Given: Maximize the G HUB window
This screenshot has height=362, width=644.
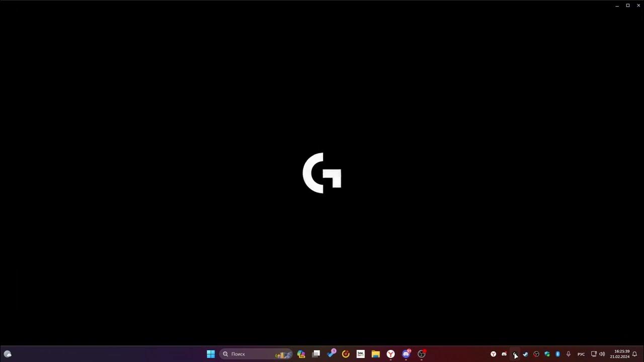Looking at the screenshot, I should tap(628, 6).
